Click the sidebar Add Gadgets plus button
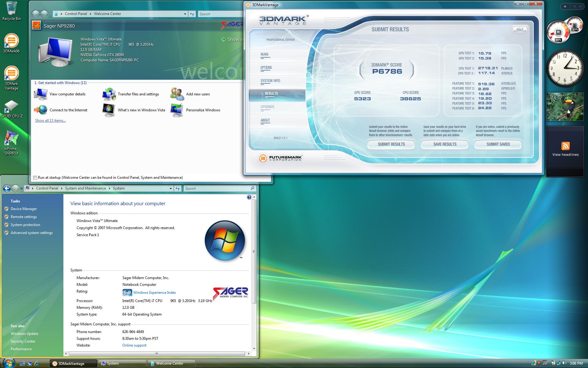This screenshot has width=588, height=368. pos(565,6)
